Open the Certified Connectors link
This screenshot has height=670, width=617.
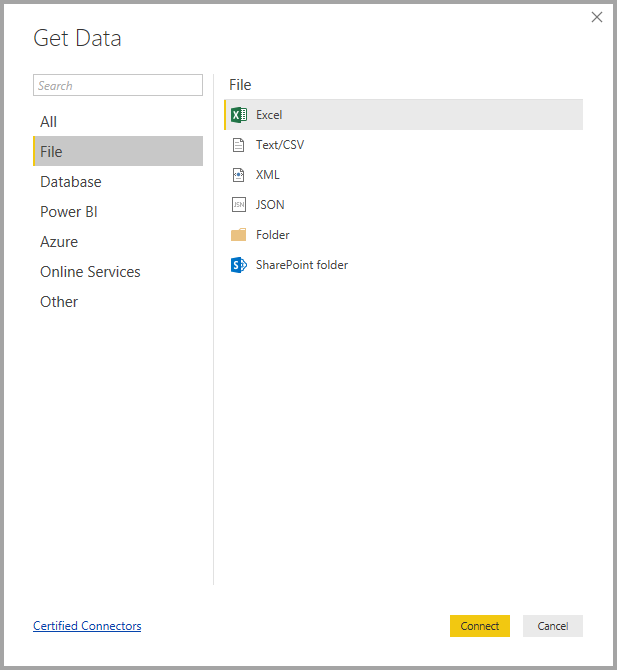(87, 626)
